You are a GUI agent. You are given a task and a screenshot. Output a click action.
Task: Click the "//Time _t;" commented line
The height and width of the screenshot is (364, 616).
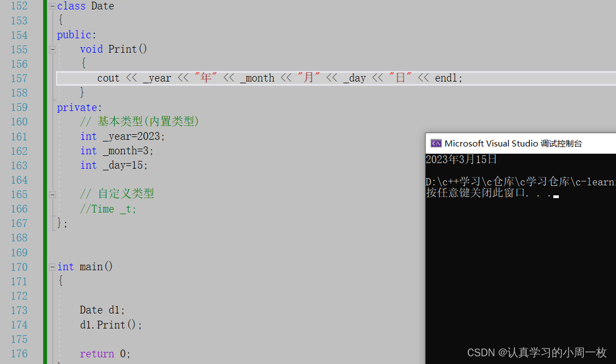(108, 209)
